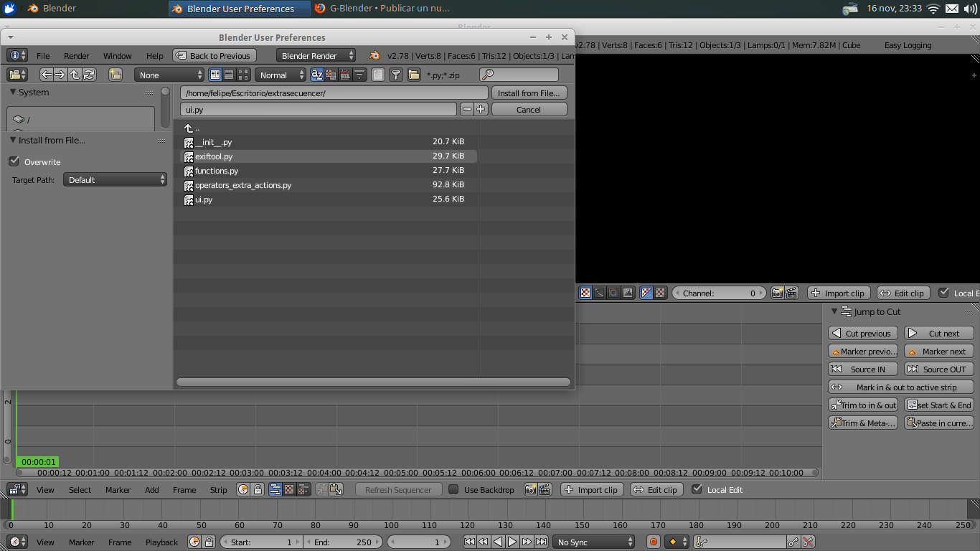
Task: Sort files by modification date
Action: (345, 75)
